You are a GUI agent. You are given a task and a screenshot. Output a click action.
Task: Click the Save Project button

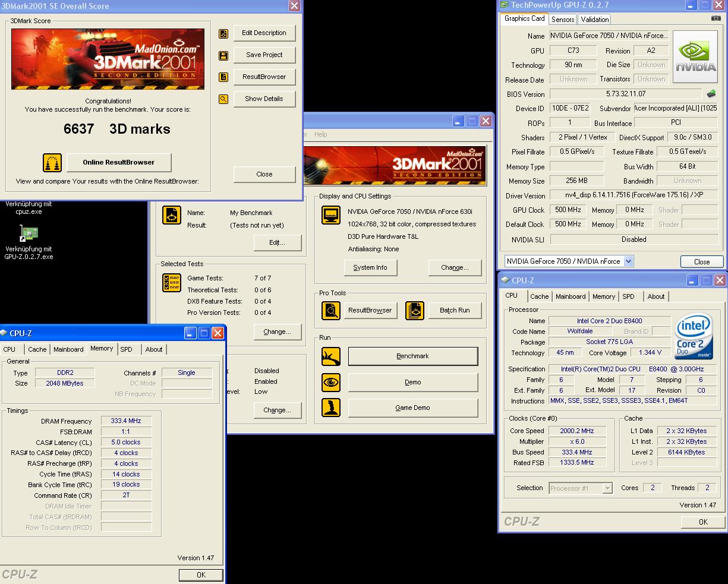(x=264, y=55)
